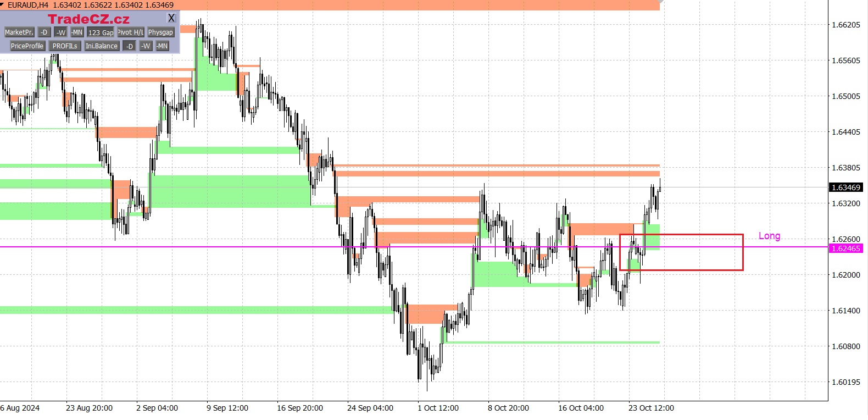Toggle the Ini.Balance indicator
The width and height of the screenshot is (868, 420).
point(101,46)
